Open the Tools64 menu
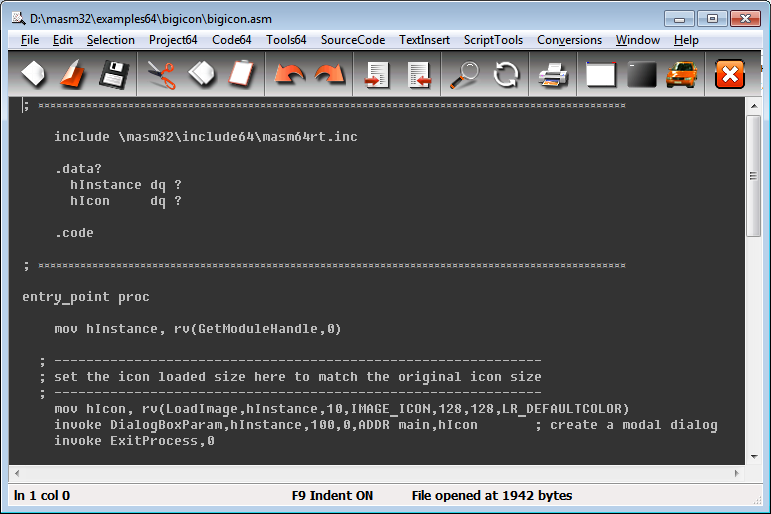Screen dimensions: 771x514 coord(286,40)
